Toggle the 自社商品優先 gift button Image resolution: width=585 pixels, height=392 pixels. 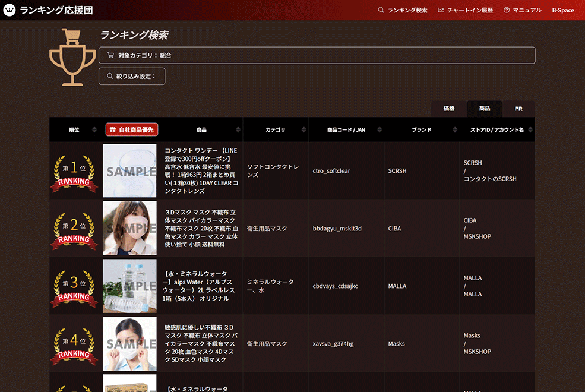(x=132, y=129)
